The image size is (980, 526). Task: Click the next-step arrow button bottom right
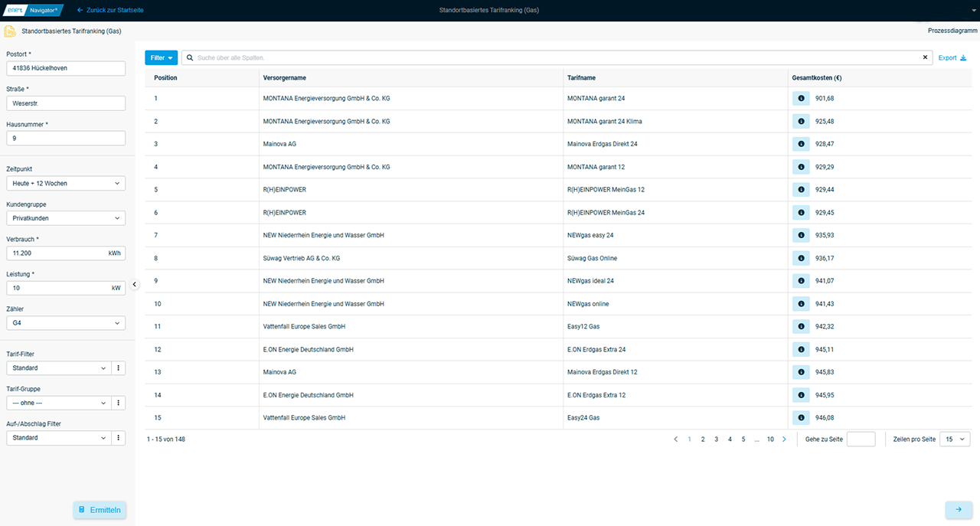coord(958,510)
